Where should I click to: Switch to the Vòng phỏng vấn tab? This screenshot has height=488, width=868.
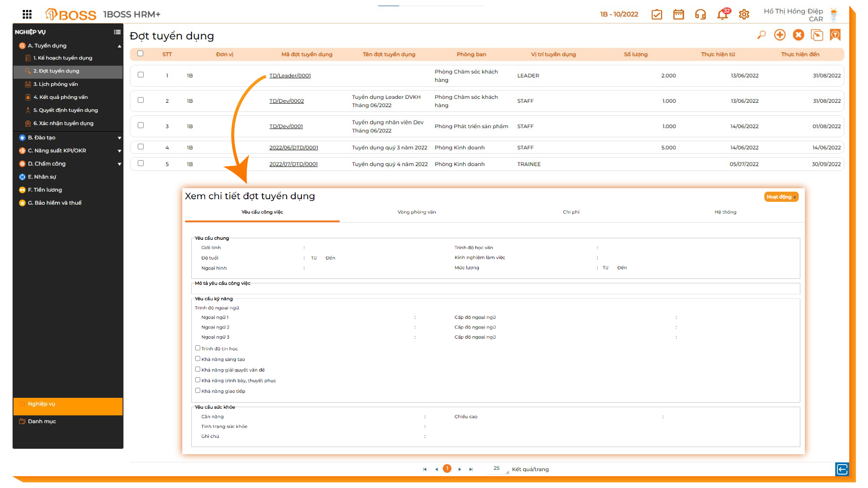tap(417, 212)
